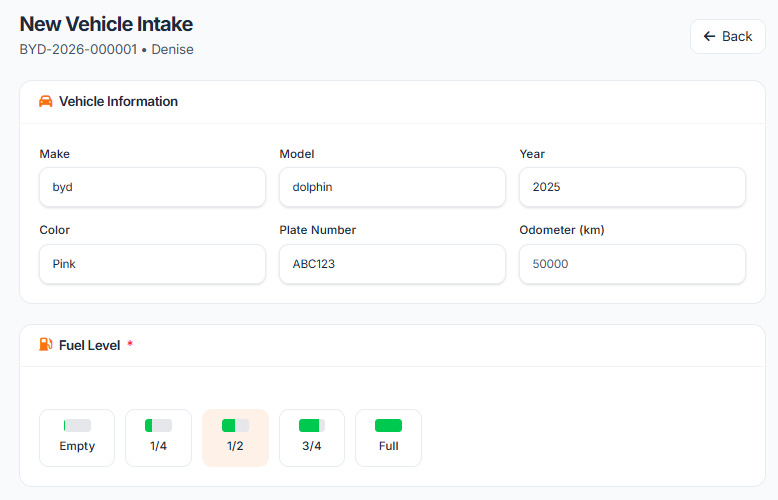Click the car icon beside Vehicle Information
Viewport: 778px width, 500px height.
click(x=46, y=101)
